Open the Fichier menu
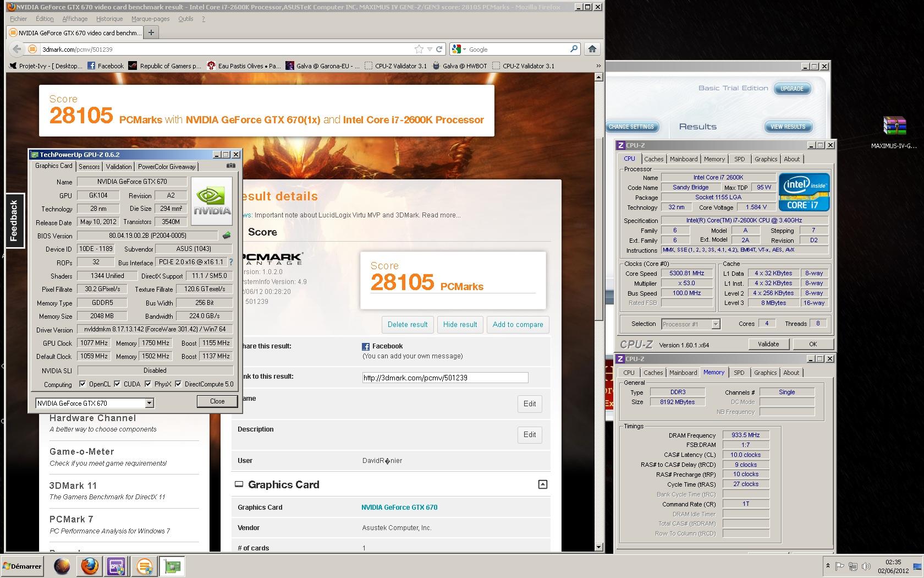Image resolution: width=924 pixels, height=578 pixels. coord(18,19)
